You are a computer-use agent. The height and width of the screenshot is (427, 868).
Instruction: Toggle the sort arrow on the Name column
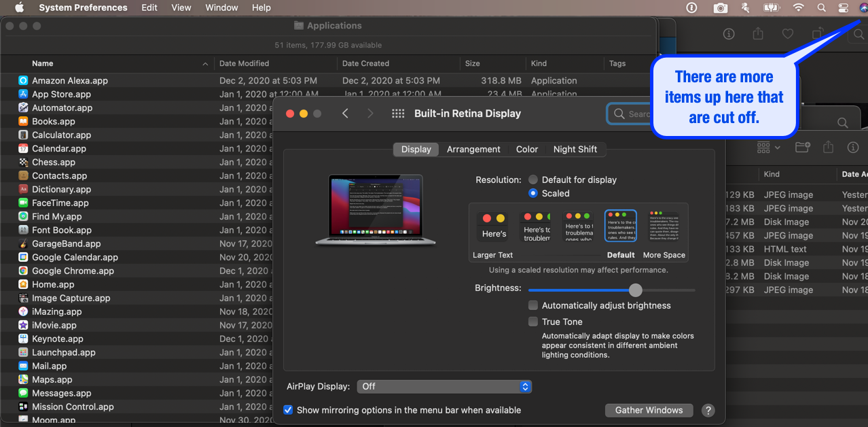(x=205, y=64)
